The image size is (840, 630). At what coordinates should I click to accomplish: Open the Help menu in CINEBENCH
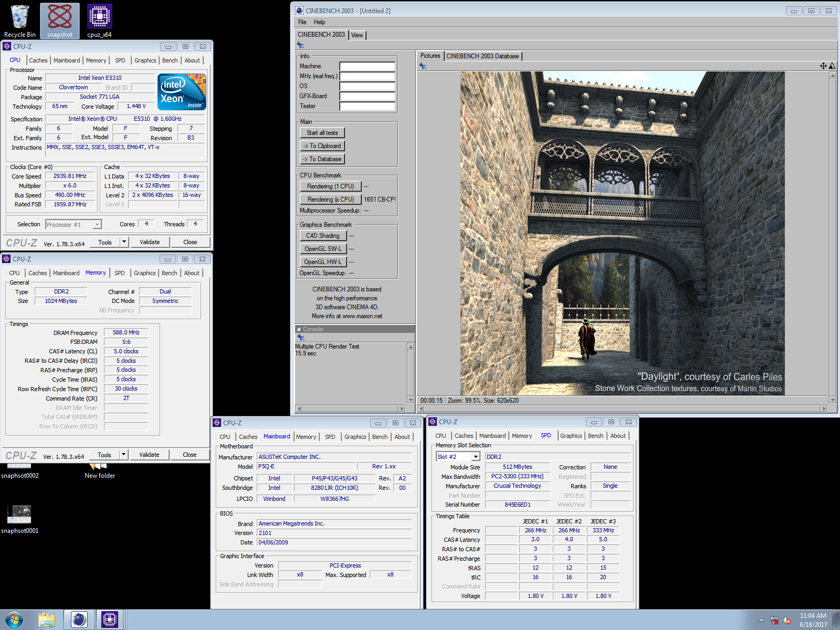(320, 22)
